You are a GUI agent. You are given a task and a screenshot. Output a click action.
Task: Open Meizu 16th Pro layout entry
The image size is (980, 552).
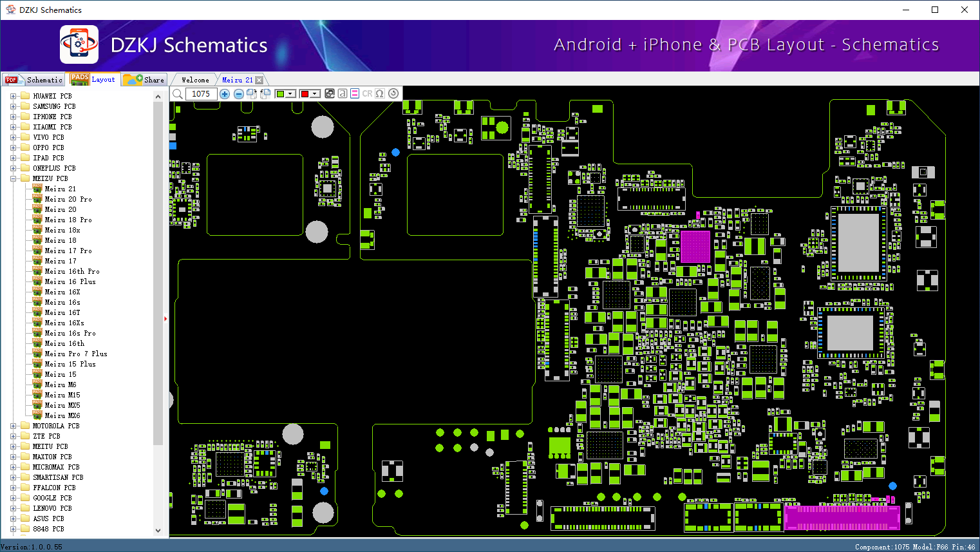pos(72,271)
